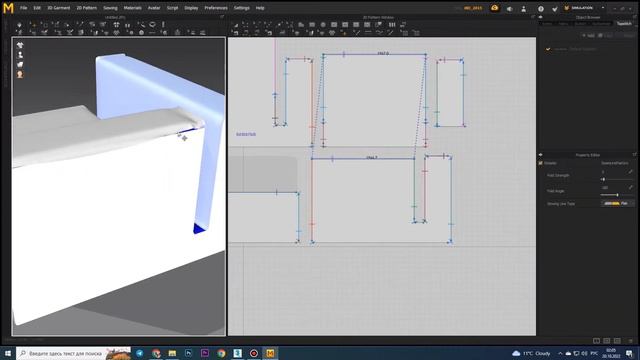Open the File menu
Image resolution: width=640 pixels, height=360 pixels.
[24, 8]
